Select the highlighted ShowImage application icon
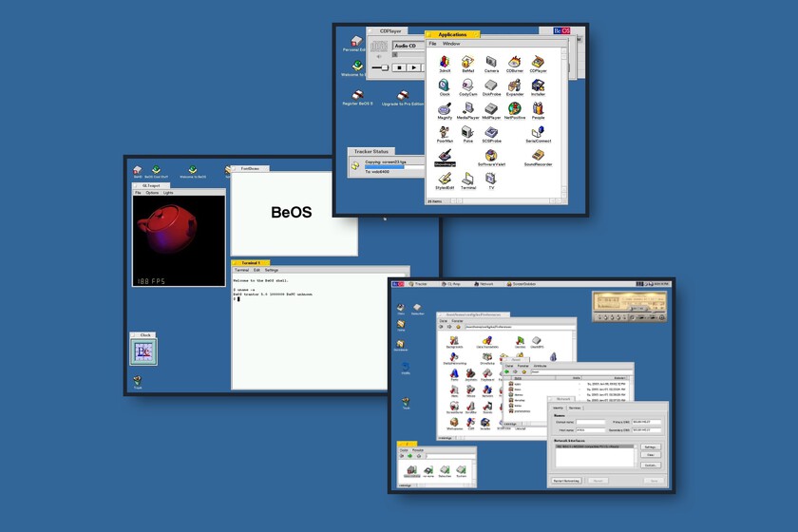This screenshot has height=532, width=798. (445, 157)
